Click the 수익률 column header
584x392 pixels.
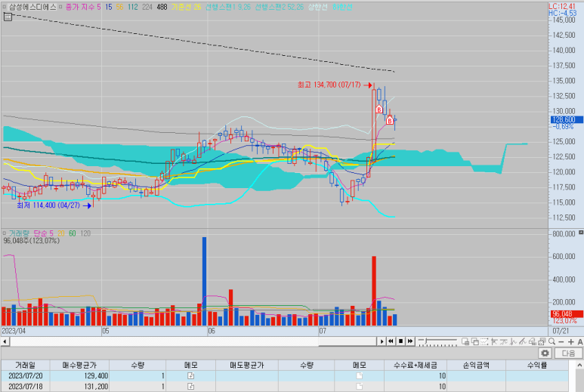pyautogui.click(x=536, y=366)
